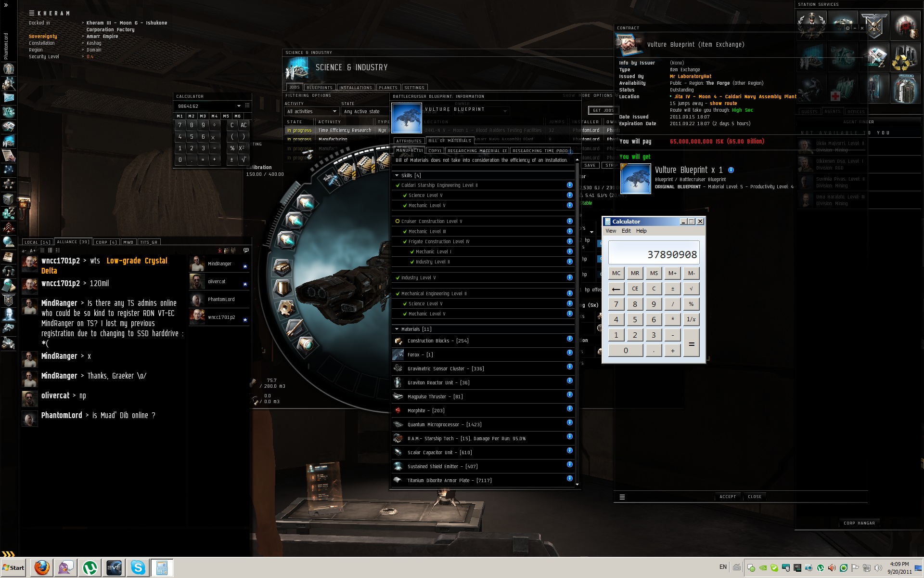The width and height of the screenshot is (924, 578).
Task: Click the 'show route' link
Action: [723, 104]
